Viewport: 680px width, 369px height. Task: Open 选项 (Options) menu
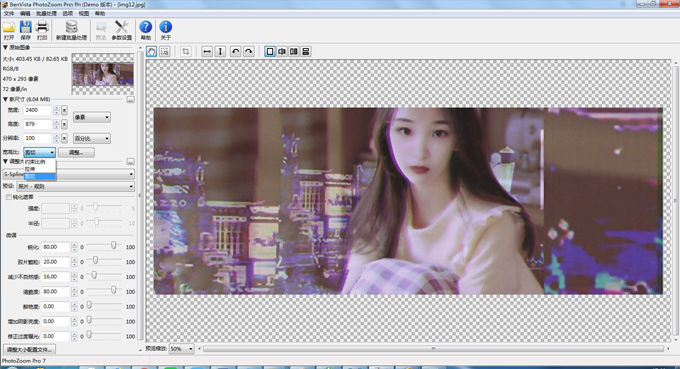click(x=68, y=13)
